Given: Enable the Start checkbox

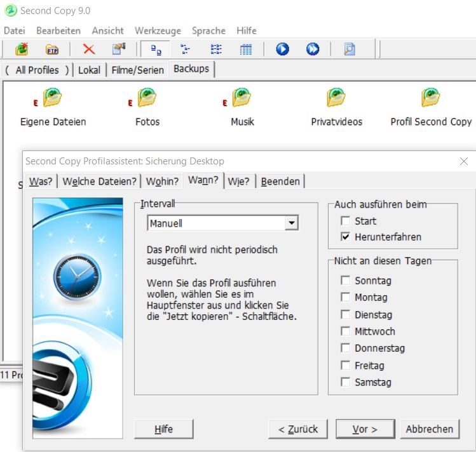Looking at the screenshot, I should (x=345, y=221).
